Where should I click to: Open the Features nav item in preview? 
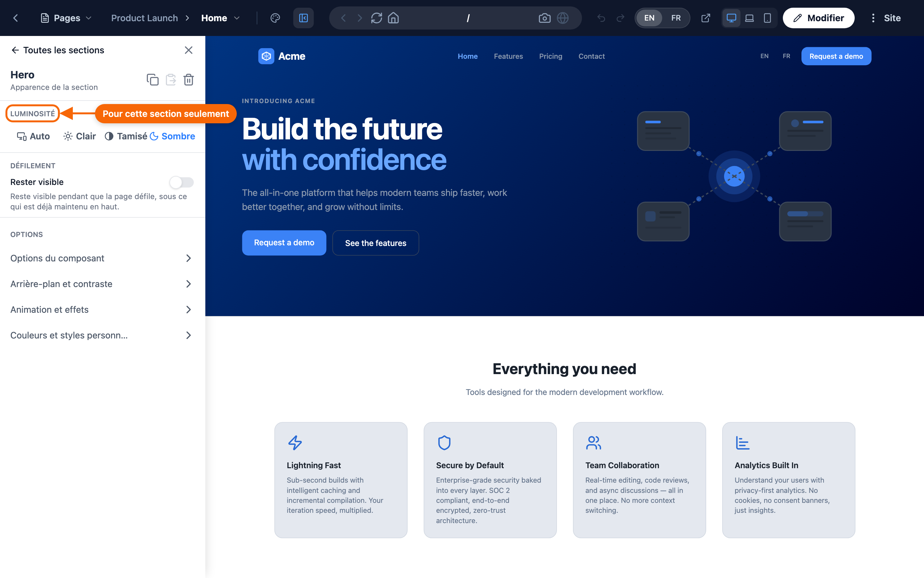508,56
